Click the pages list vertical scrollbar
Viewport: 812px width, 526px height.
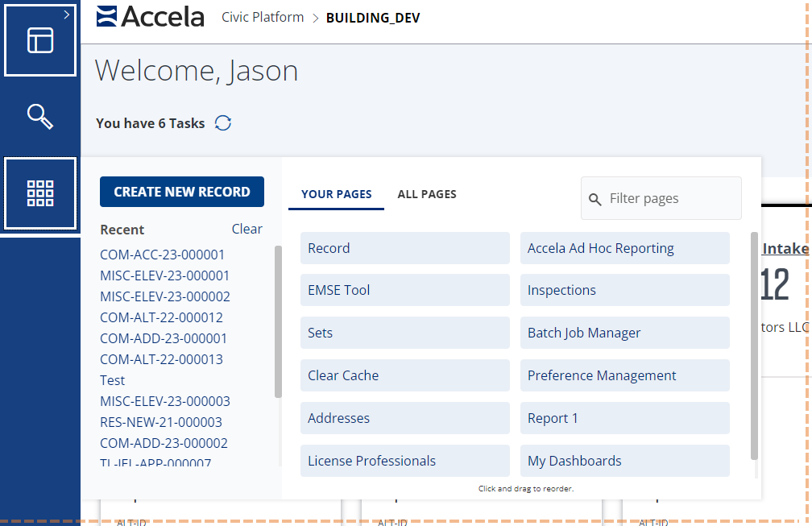pos(754,346)
